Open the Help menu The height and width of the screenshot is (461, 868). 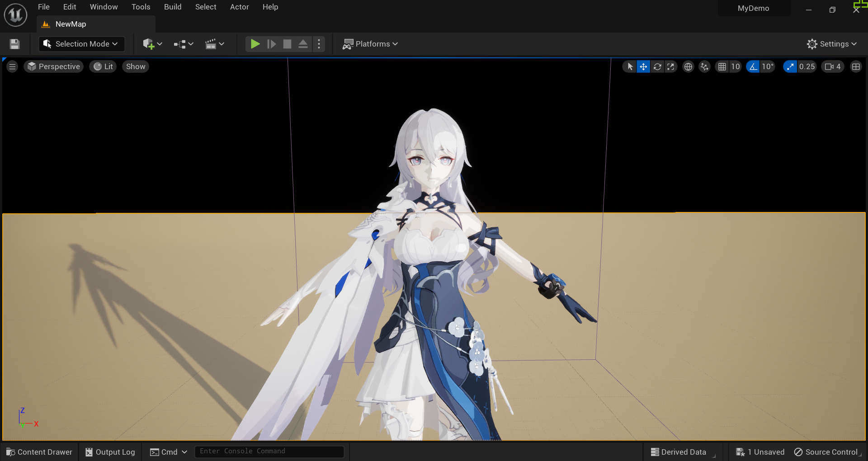(270, 7)
